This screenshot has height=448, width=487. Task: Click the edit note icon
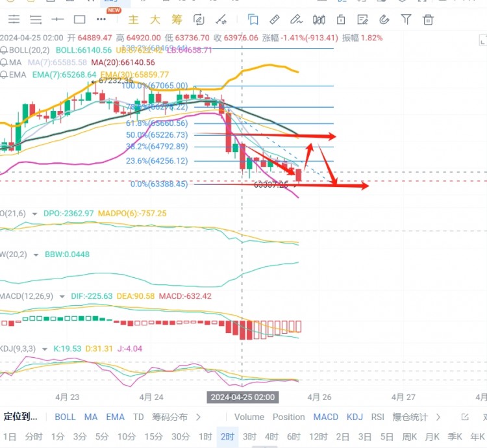tap(362, 19)
